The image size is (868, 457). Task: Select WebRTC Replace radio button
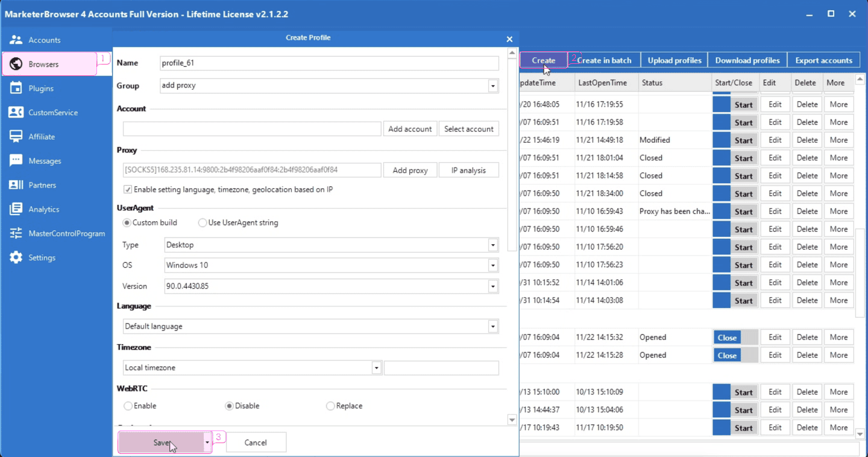[330, 406]
